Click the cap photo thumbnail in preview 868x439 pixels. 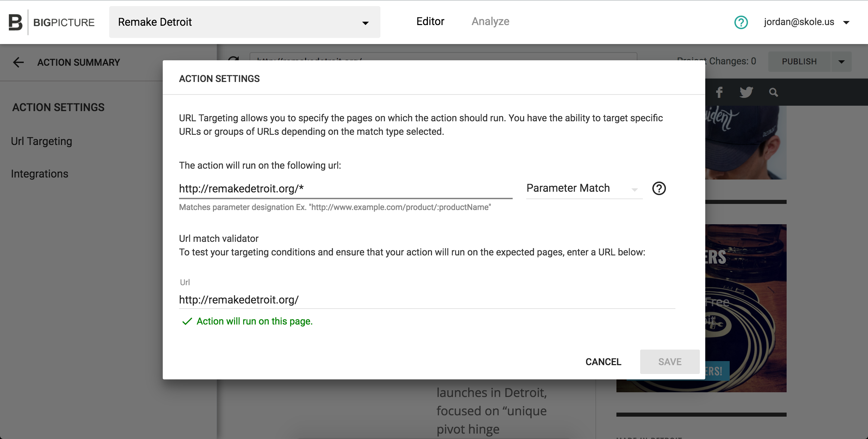746,143
